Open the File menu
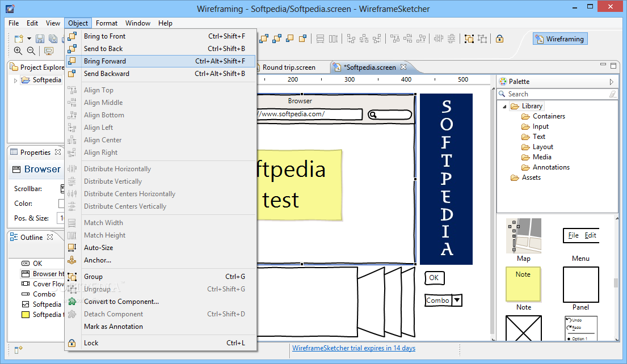The height and width of the screenshot is (364, 627). point(14,23)
